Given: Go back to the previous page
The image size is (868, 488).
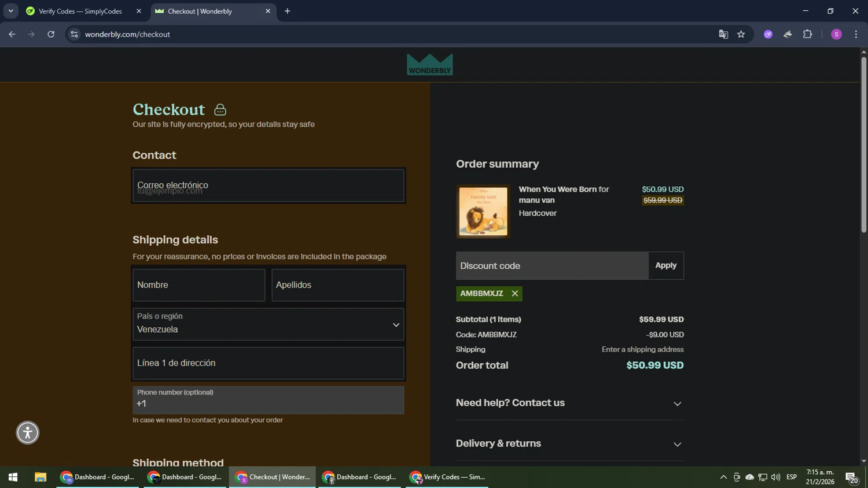Looking at the screenshot, I should click(12, 34).
